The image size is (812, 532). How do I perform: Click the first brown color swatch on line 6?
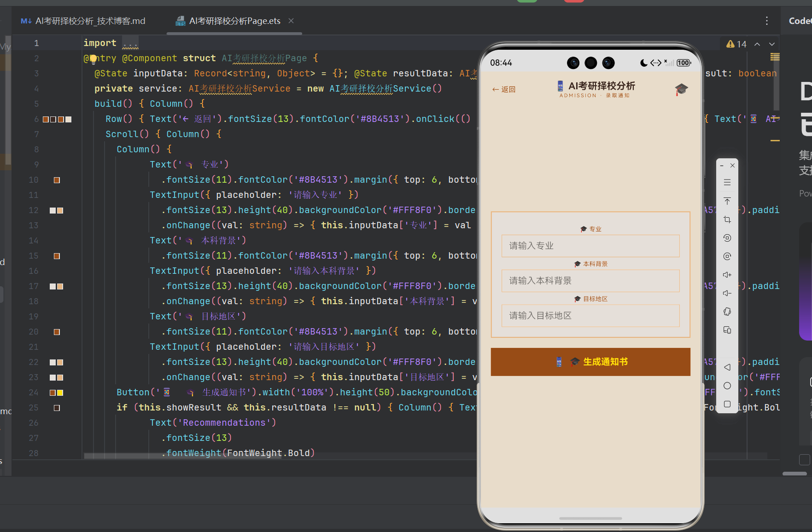tap(46, 120)
